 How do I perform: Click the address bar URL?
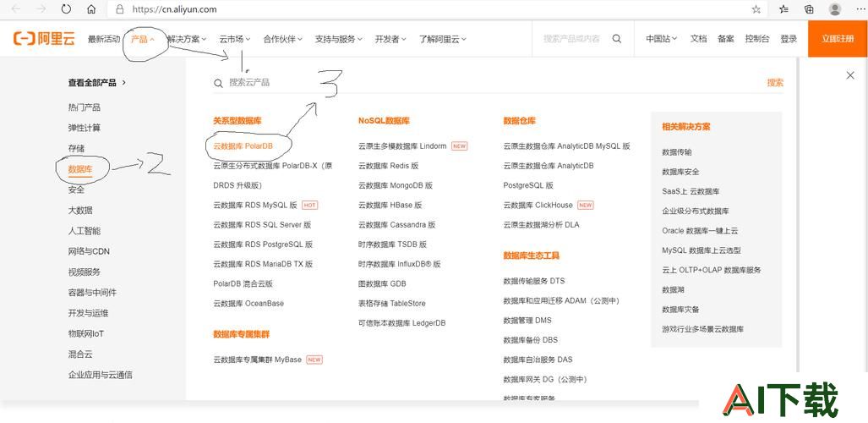pos(174,9)
